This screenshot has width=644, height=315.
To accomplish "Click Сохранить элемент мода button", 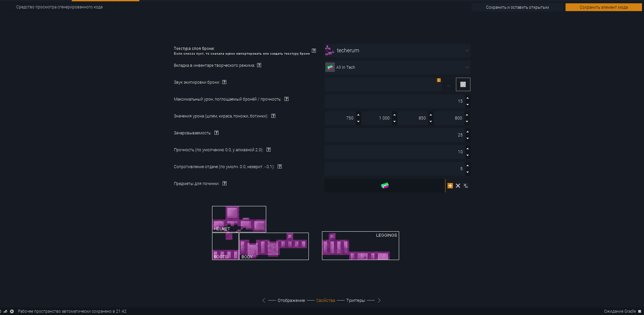I will 604,8.
